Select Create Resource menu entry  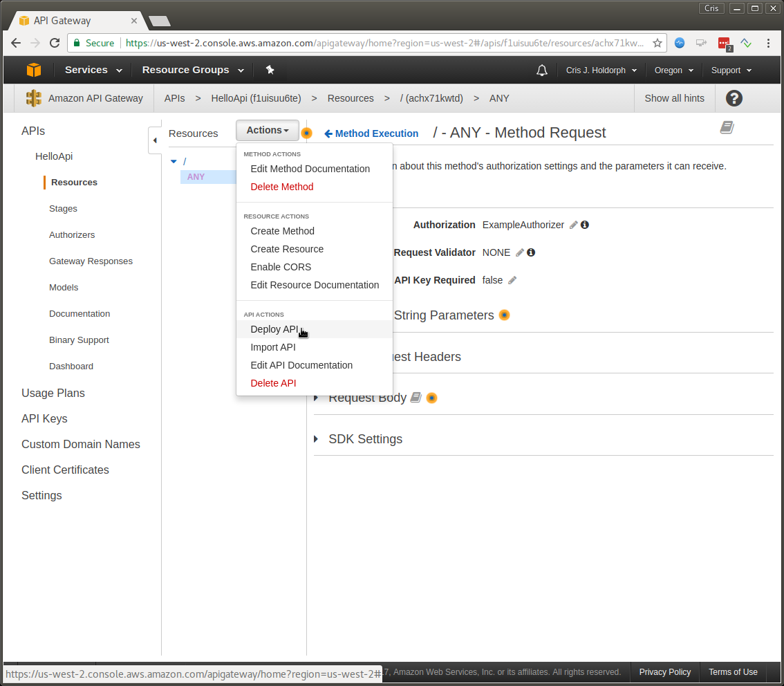pos(315,249)
